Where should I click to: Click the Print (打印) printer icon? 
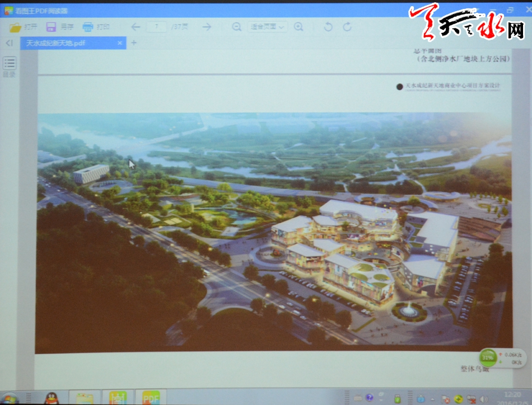[x=88, y=27]
